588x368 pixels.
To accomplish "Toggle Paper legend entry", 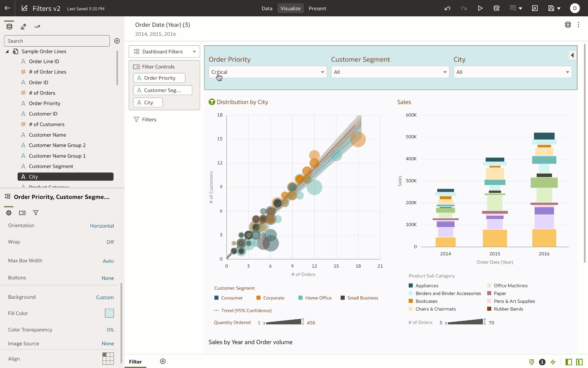I will point(496,293).
